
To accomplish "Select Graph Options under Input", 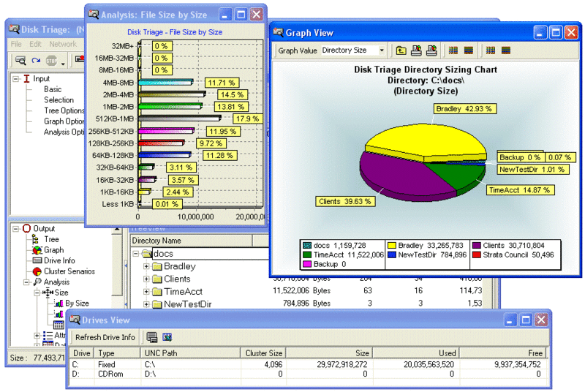I will pos(64,121).
